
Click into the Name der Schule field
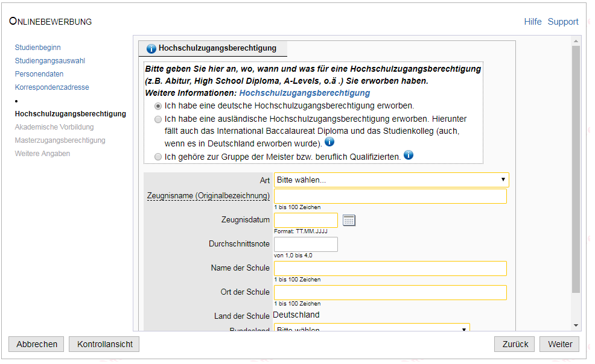click(x=390, y=269)
